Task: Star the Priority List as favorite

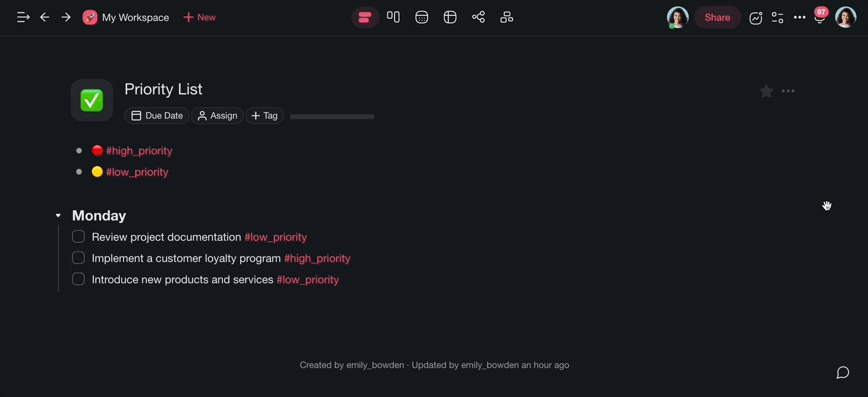Action: [766, 92]
